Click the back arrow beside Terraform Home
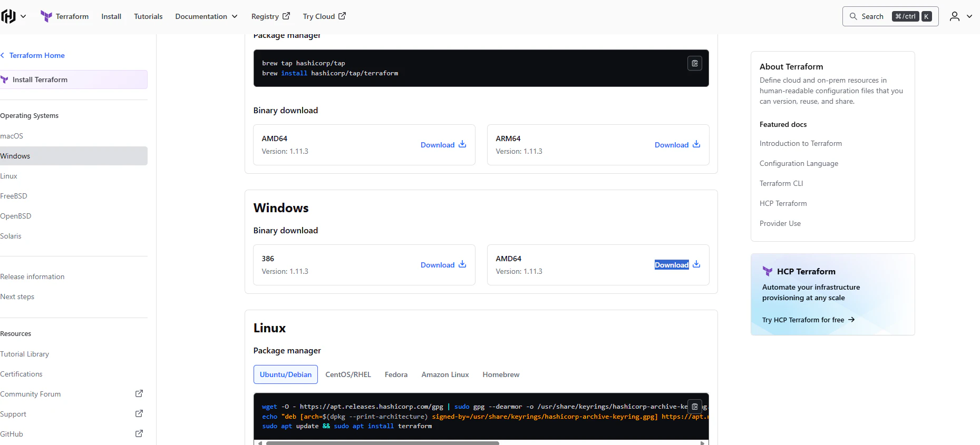 click(3, 55)
